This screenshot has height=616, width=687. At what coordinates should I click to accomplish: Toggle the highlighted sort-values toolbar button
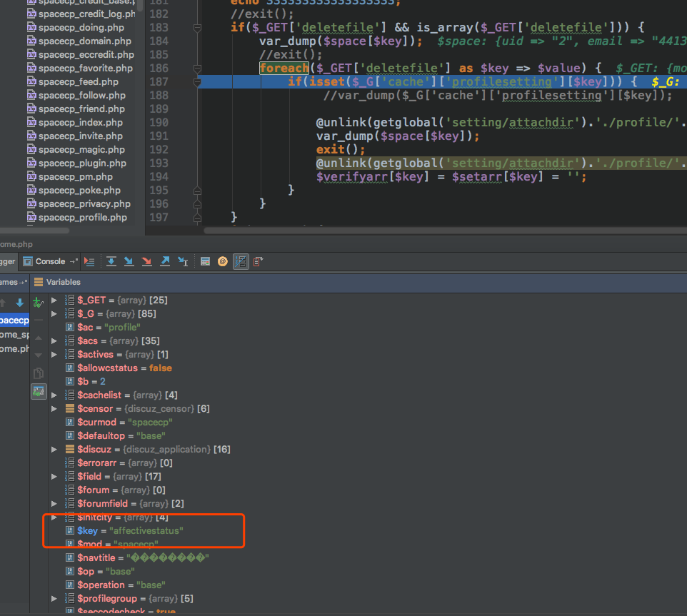click(x=241, y=261)
